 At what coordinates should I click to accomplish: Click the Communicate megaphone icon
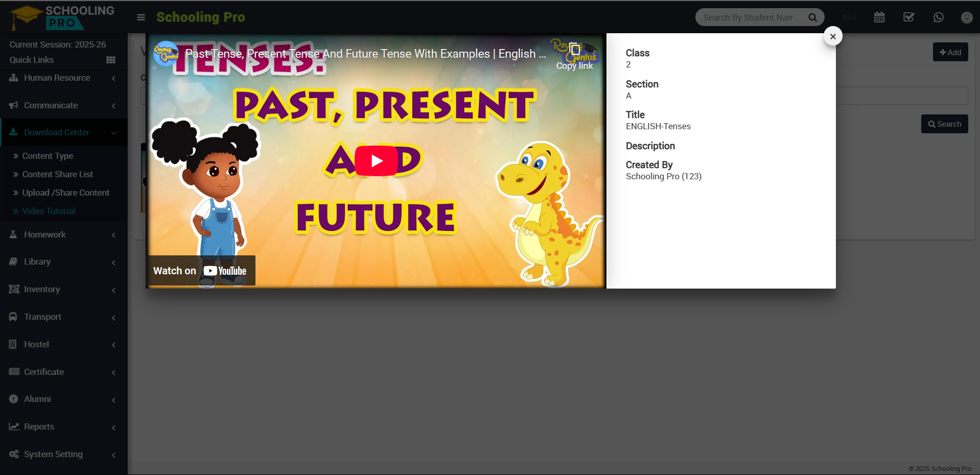[x=14, y=105]
